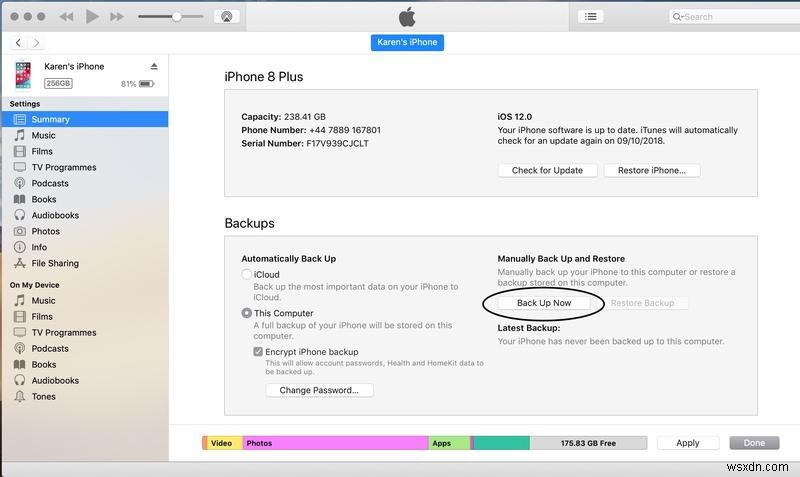The image size is (800, 477).
Task: Open the AirPlay output icon
Action: click(227, 16)
